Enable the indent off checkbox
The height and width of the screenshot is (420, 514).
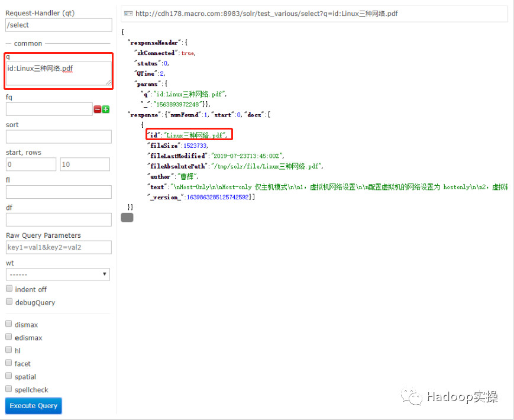point(9,289)
